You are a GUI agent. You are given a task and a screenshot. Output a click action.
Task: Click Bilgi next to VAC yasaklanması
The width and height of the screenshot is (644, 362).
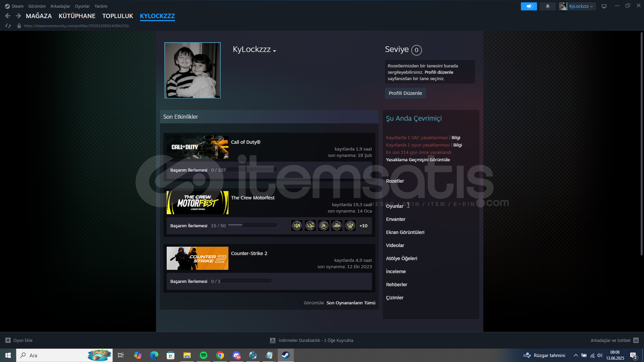pyautogui.click(x=456, y=137)
